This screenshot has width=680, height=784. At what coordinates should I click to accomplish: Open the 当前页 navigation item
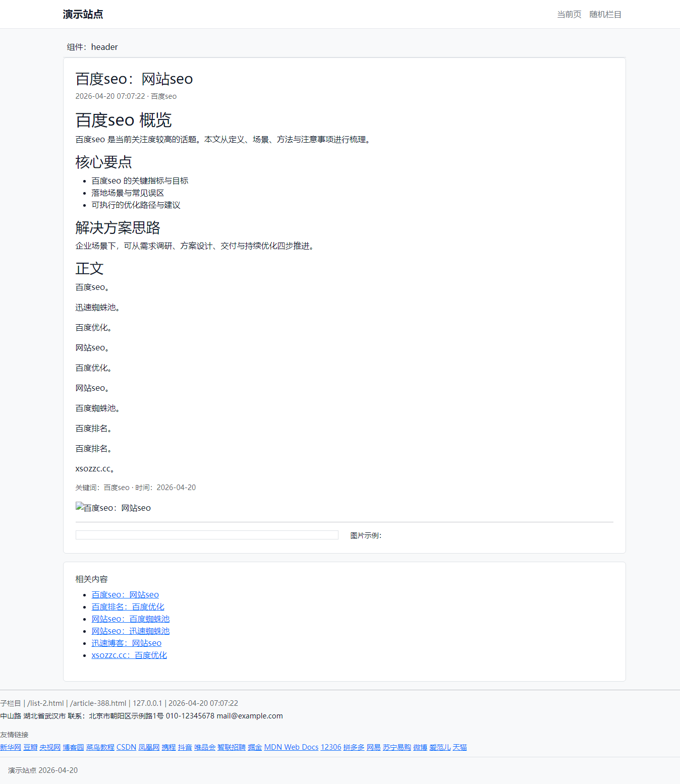coord(569,14)
